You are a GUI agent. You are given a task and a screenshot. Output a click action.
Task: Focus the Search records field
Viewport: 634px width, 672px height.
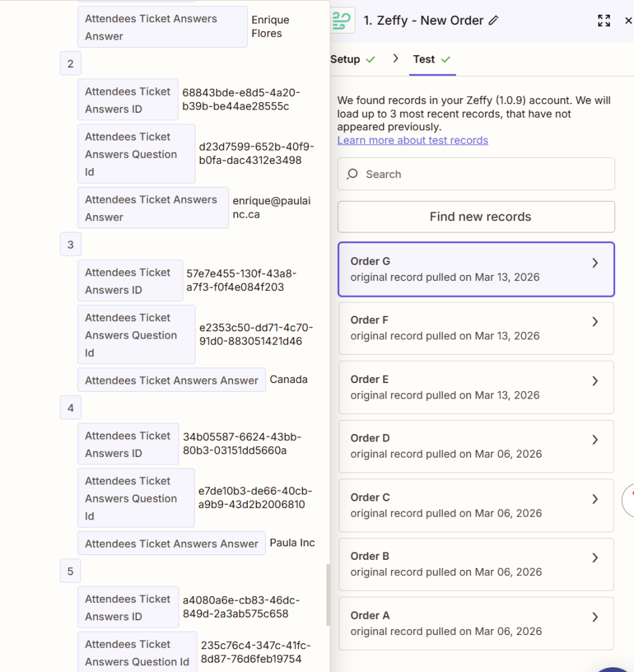(476, 174)
